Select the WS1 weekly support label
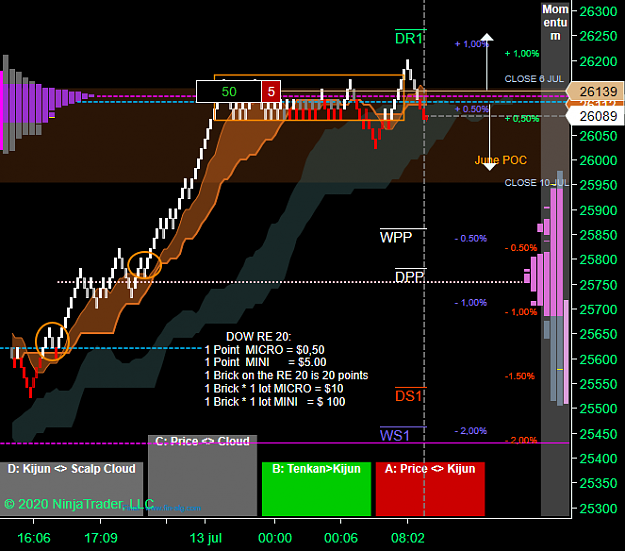Image resolution: width=625 pixels, height=551 pixels. click(x=394, y=435)
